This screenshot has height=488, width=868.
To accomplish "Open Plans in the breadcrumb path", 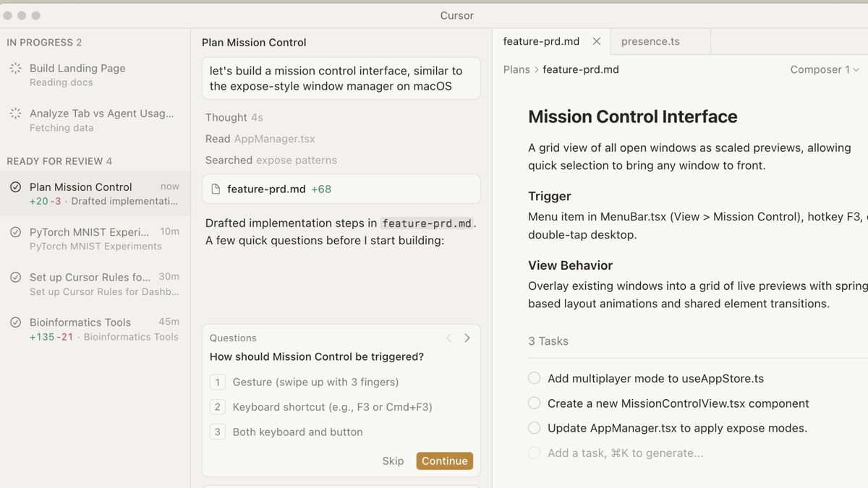I will 516,69.
